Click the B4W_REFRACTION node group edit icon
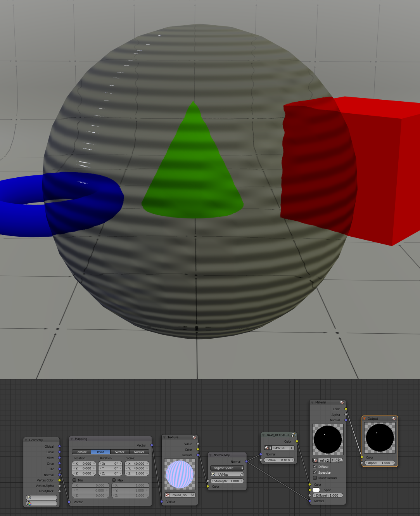Screen dimensions: 420x516 coord(294,435)
